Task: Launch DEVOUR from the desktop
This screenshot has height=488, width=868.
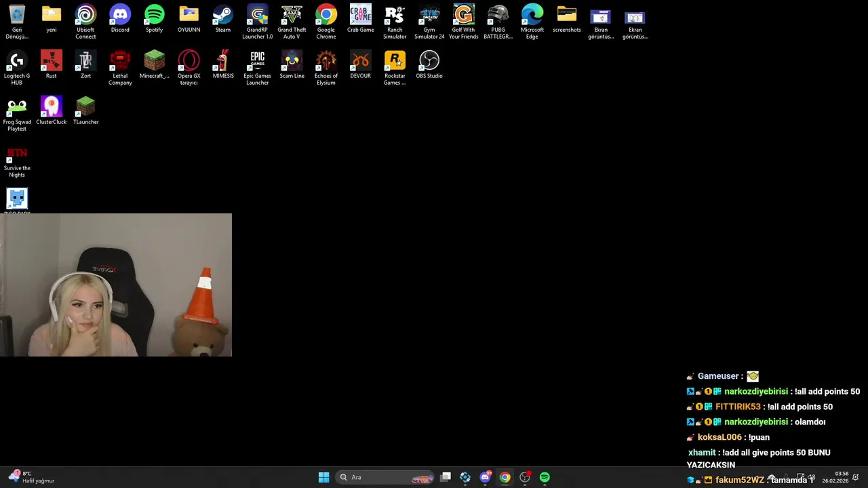Action: pos(360,65)
